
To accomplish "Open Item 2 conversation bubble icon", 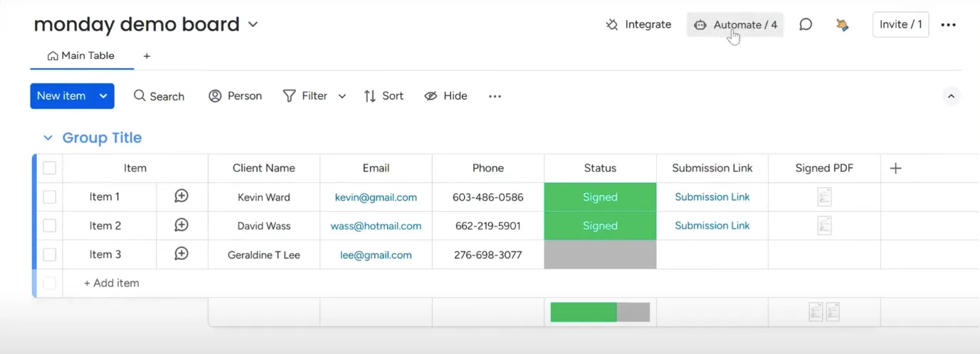I will tap(181, 225).
